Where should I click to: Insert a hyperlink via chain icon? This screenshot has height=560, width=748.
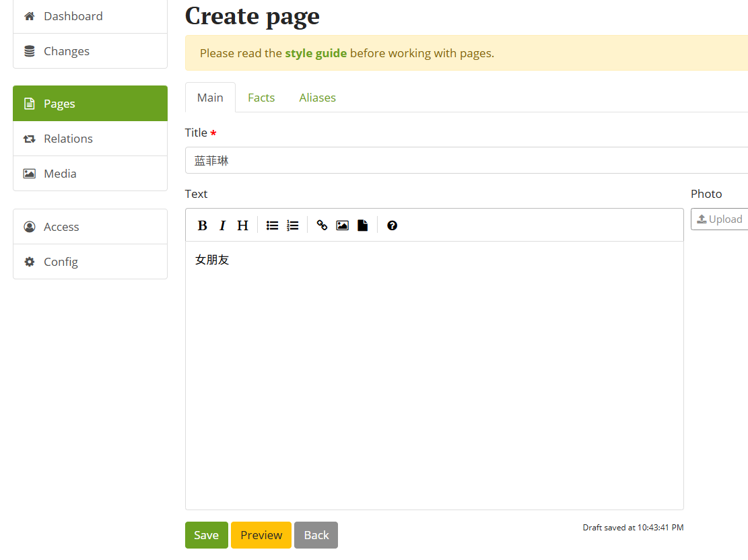(322, 225)
